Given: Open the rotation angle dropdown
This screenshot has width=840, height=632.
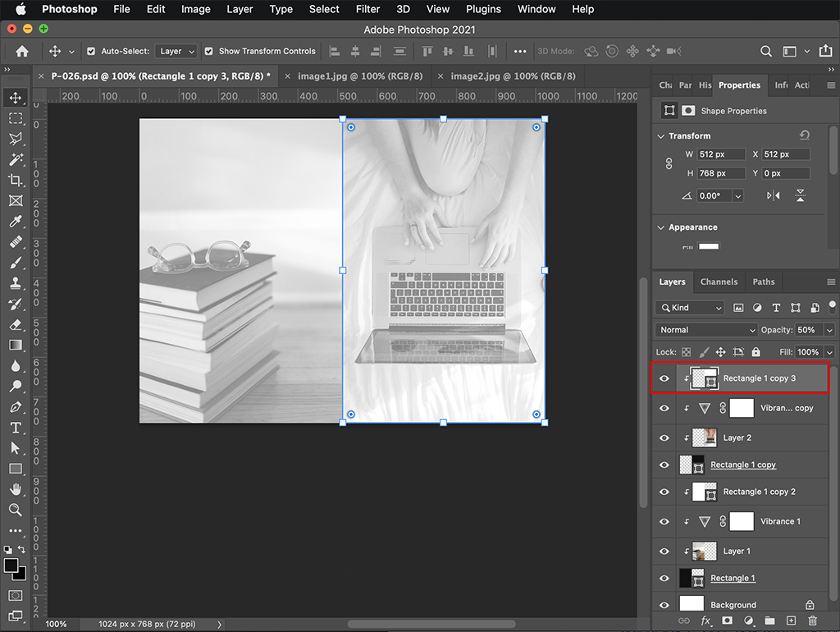Looking at the screenshot, I should coord(738,196).
